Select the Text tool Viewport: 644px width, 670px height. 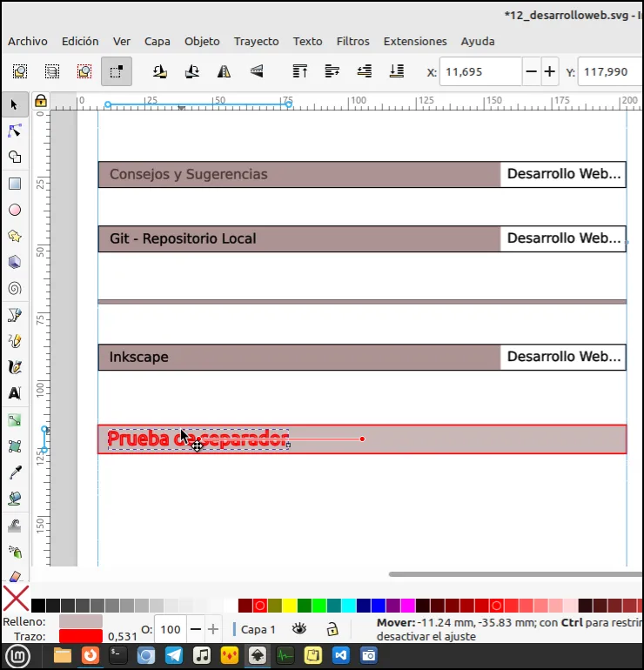(x=15, y=393)
